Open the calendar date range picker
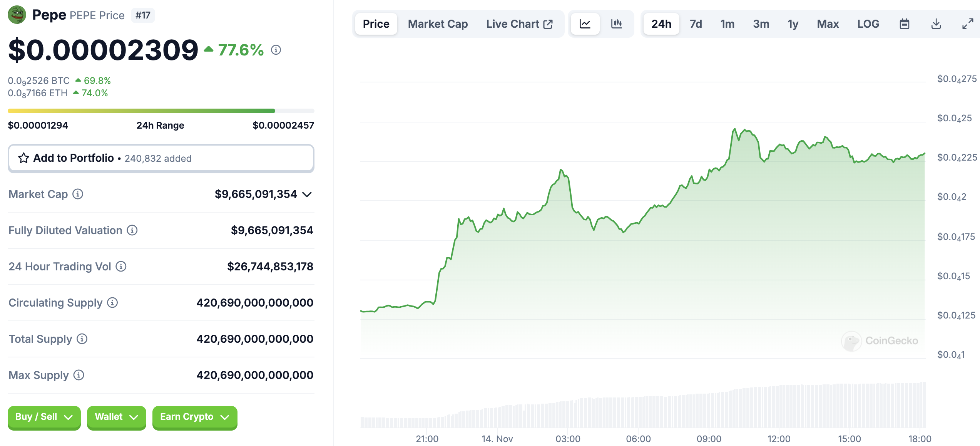Viewport: 980px width, 446px height. click(x=904, y=24)
